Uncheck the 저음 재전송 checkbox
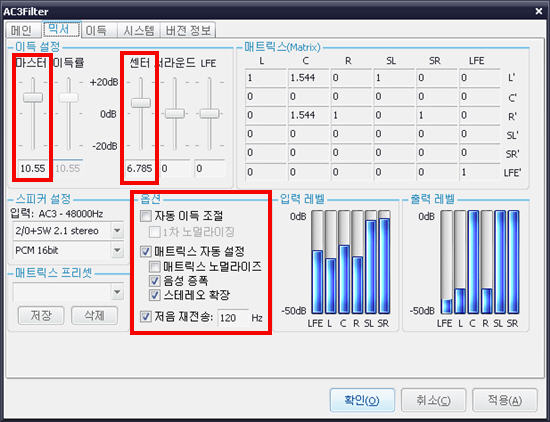Screen dimensions: 550x422 (x=146, y=317)
